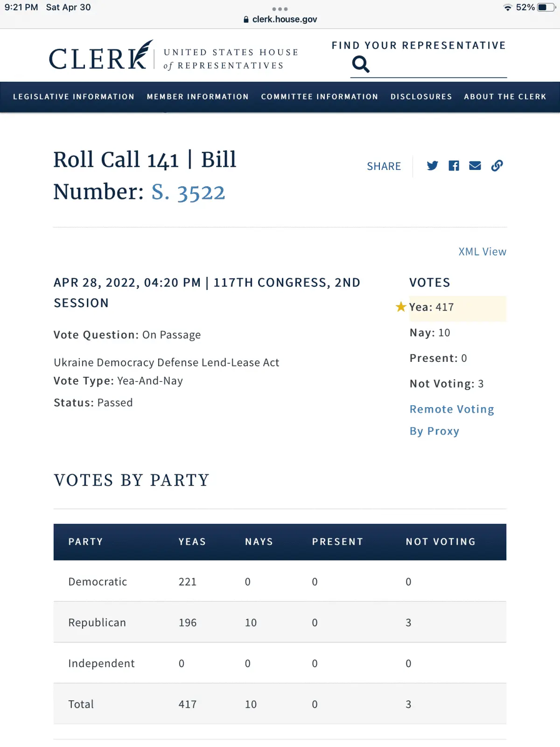Open the Member Information menu
Viewport: 560px width, 747px height.
click(198, 97)
